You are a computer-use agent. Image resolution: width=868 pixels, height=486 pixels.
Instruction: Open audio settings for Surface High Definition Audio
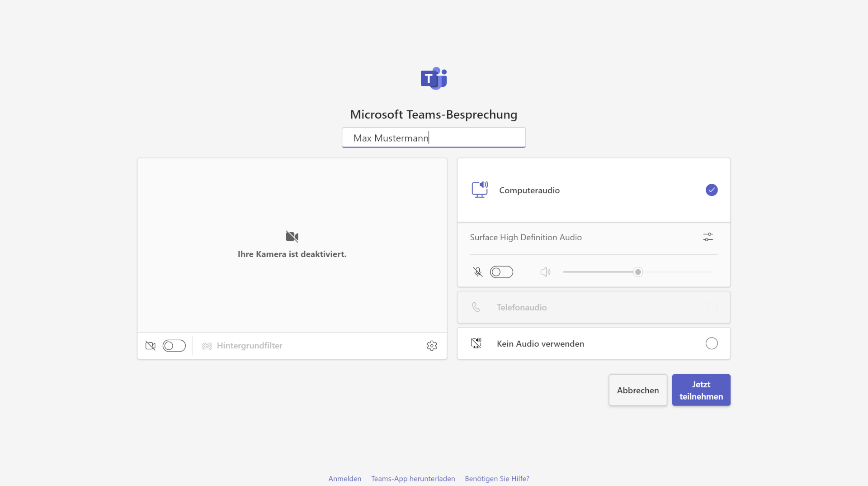click(708, 237)
